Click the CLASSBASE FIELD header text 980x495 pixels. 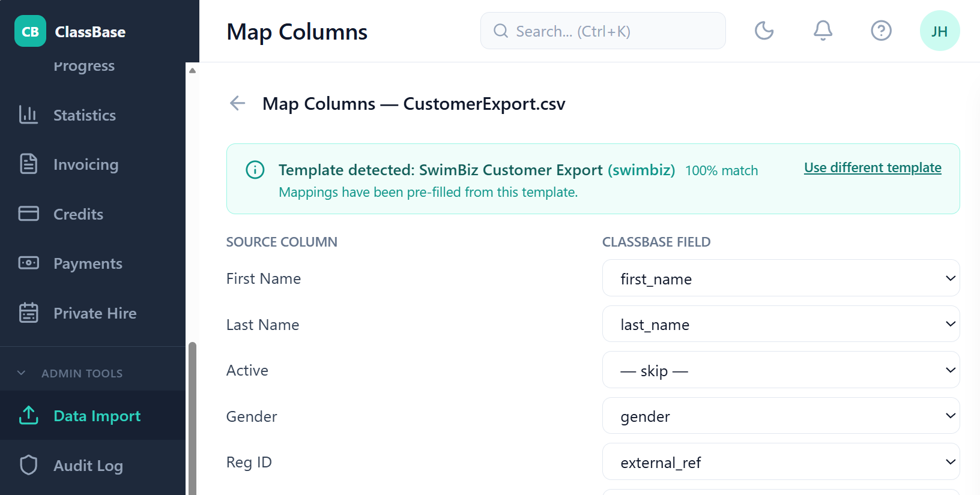pos(656,242)
